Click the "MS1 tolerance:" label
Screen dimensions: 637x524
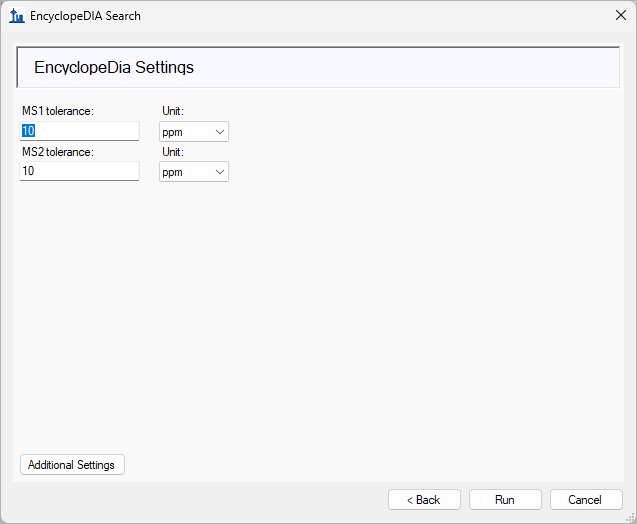point(58,111)
